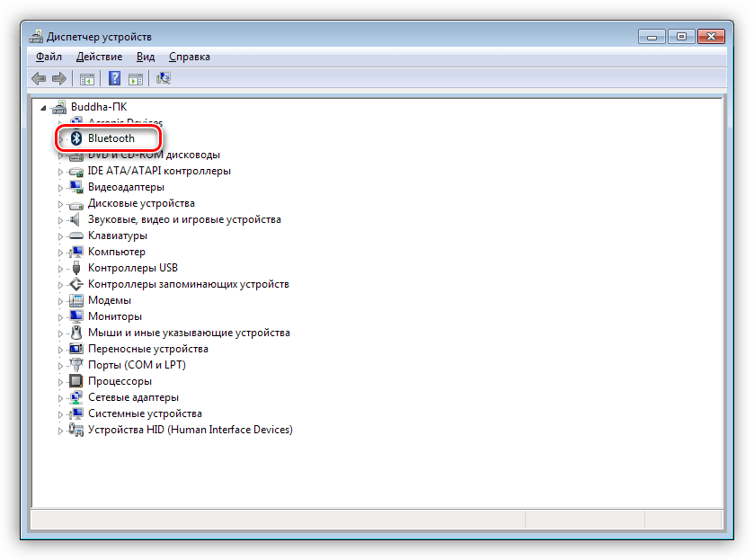Click the Bluetooth logo icon
754x560 pixels.
76,138
